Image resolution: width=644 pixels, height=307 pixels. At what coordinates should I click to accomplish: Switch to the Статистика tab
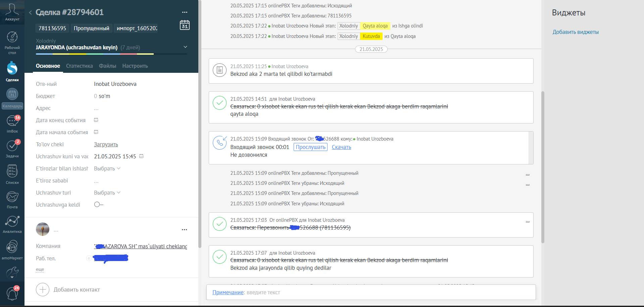(79, 66)
